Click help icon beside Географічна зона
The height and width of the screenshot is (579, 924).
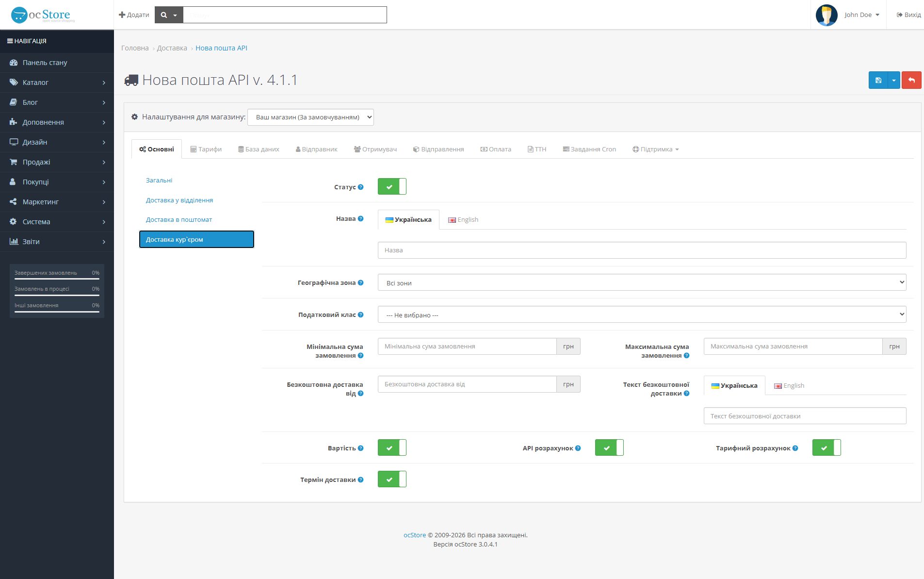point(360,282)
